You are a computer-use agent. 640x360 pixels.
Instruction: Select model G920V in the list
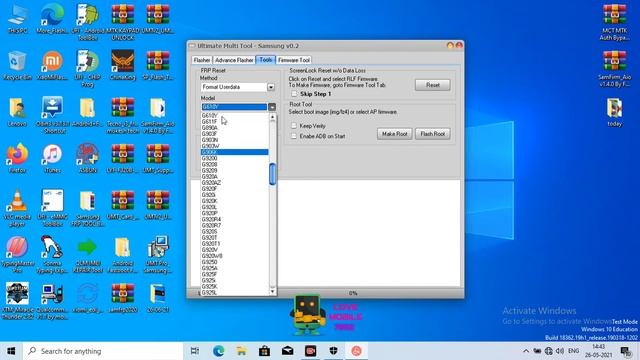235,250
